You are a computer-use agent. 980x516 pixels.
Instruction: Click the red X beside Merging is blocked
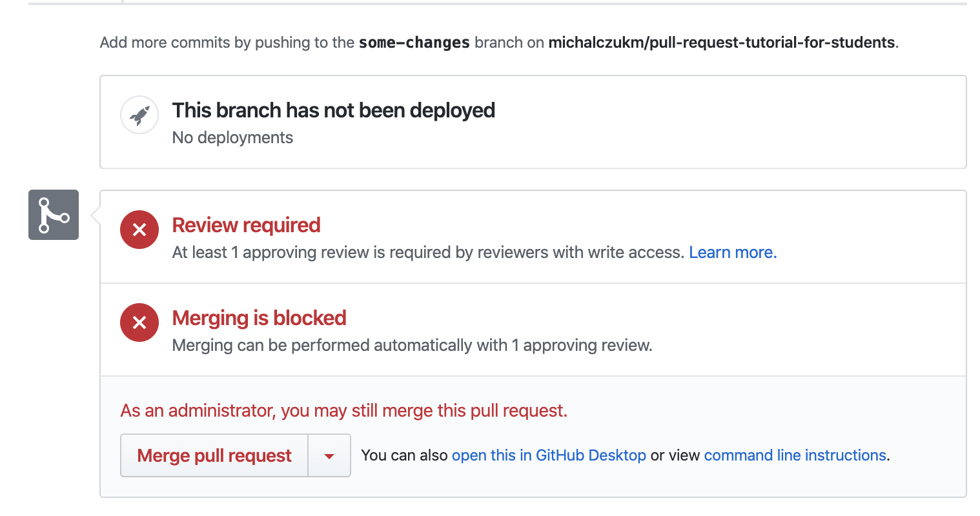[139, 322]
